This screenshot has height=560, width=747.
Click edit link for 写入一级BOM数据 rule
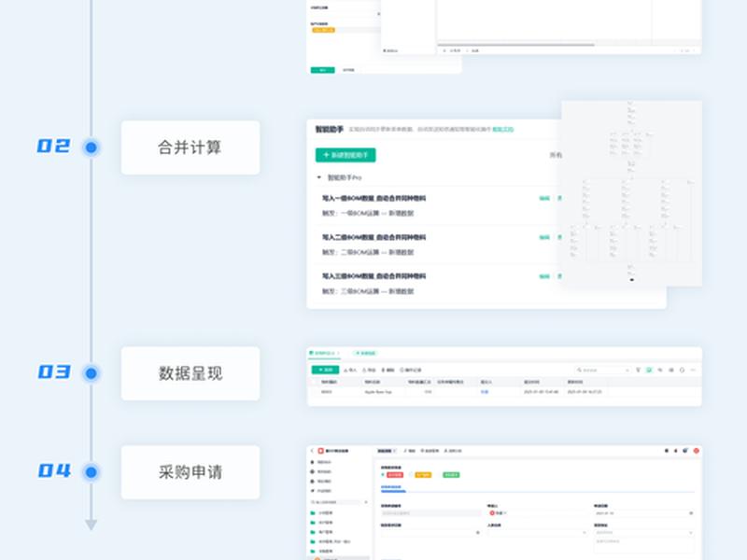544,198
